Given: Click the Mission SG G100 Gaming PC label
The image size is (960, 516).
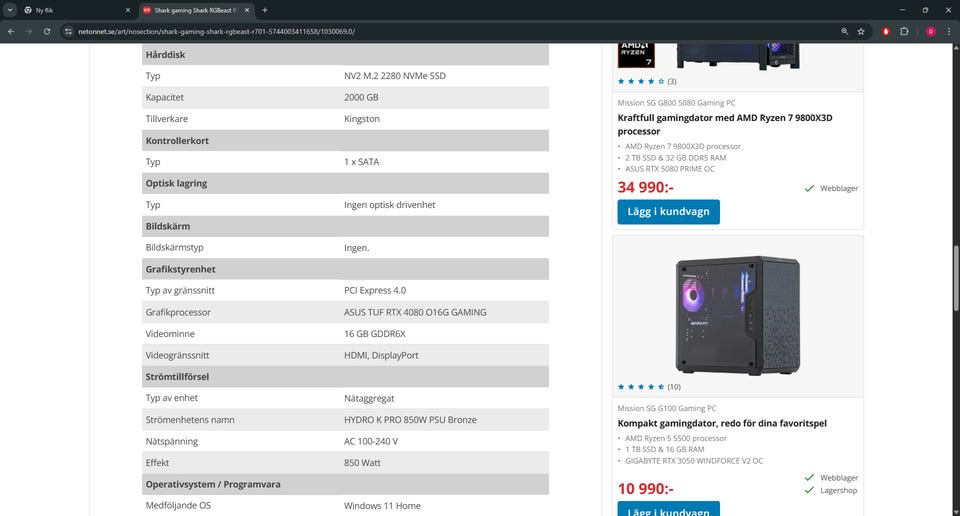Looking at the screenshot, I should (666, 408).
